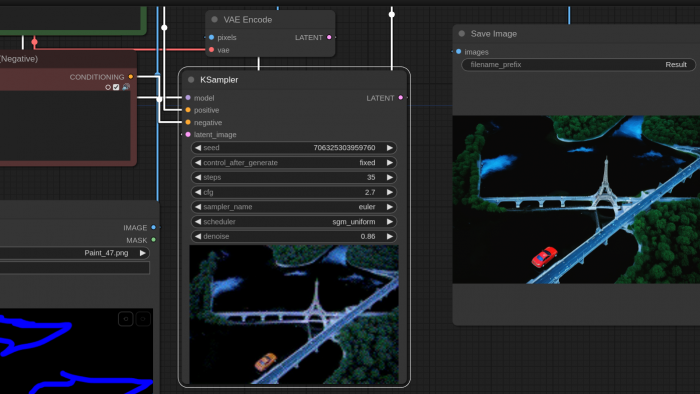The width and height of the screenshot is (700, 394).
Task: Select next scheduler with right arrow
Action: [390, 222]
